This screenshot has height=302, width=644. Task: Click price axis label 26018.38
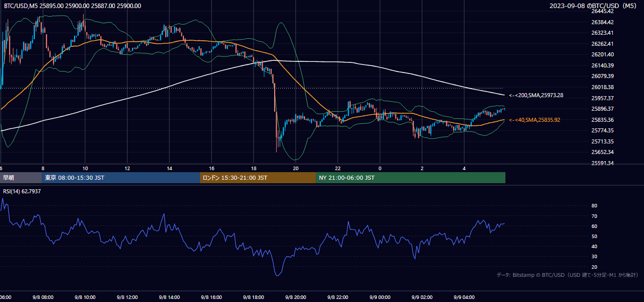point(602,87)
